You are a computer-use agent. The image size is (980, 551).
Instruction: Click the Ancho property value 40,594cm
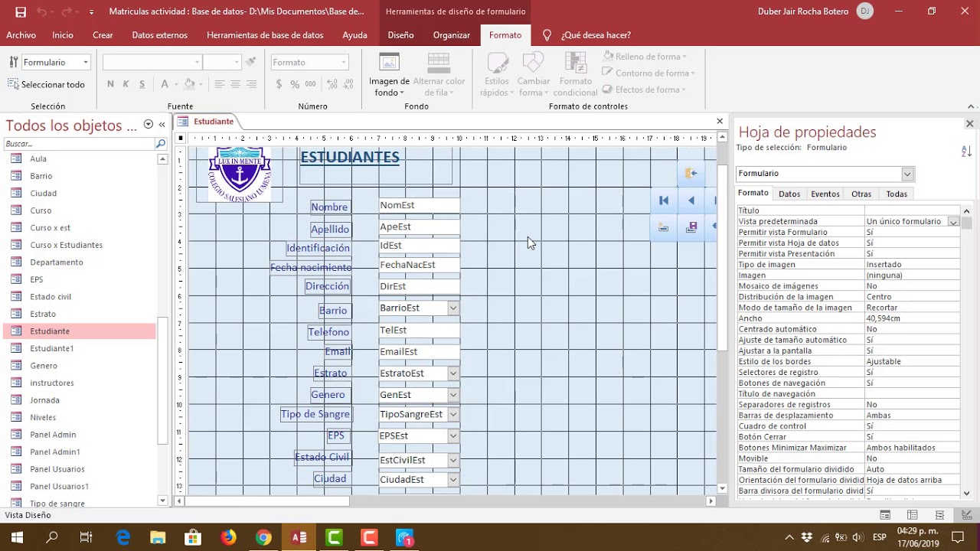tap(912, 318)
